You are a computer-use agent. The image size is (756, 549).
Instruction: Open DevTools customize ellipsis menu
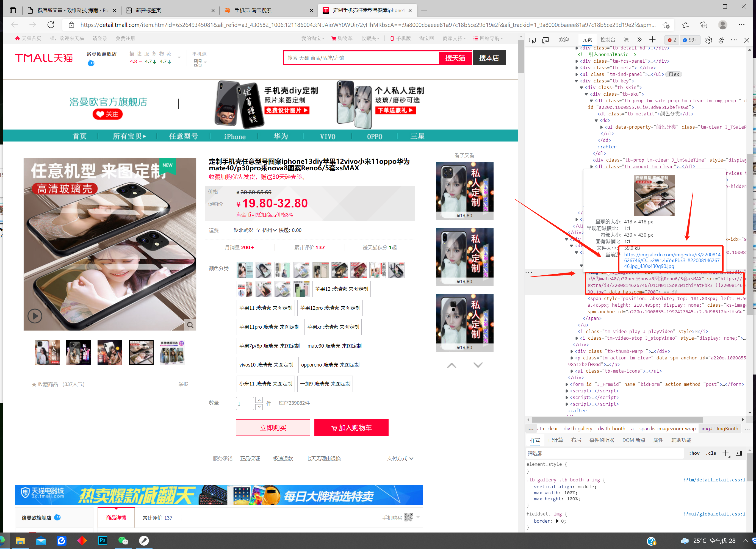tap(734, 40)
